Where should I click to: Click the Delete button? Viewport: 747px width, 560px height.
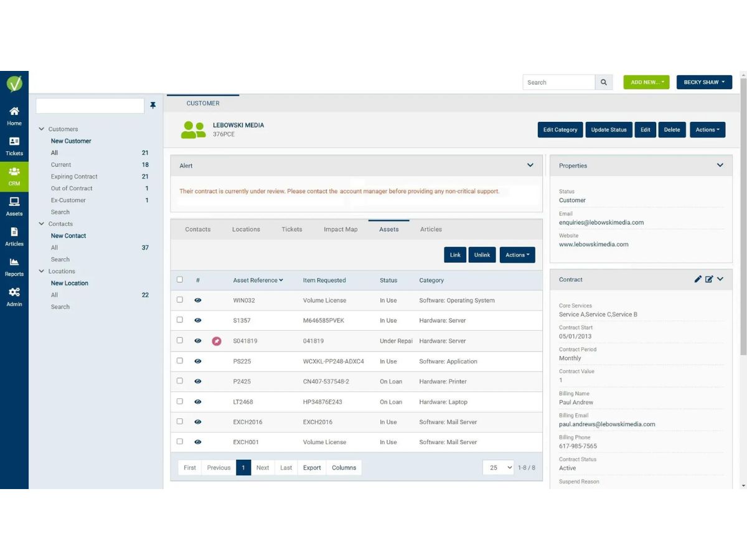point(672,129)
